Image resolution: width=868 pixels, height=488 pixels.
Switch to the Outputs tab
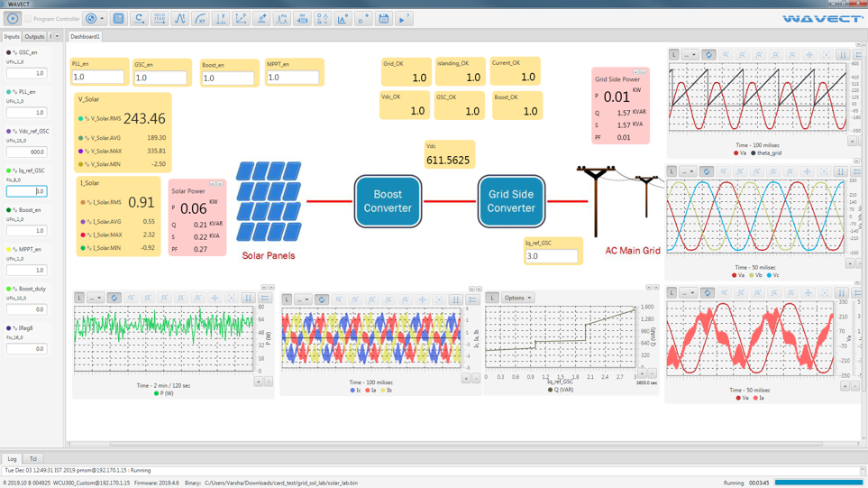pos(34,37)
